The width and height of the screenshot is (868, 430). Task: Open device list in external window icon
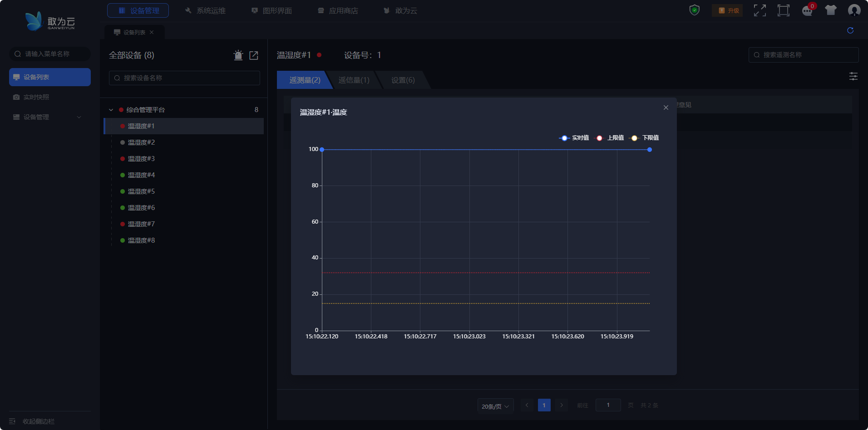[254, 55]
